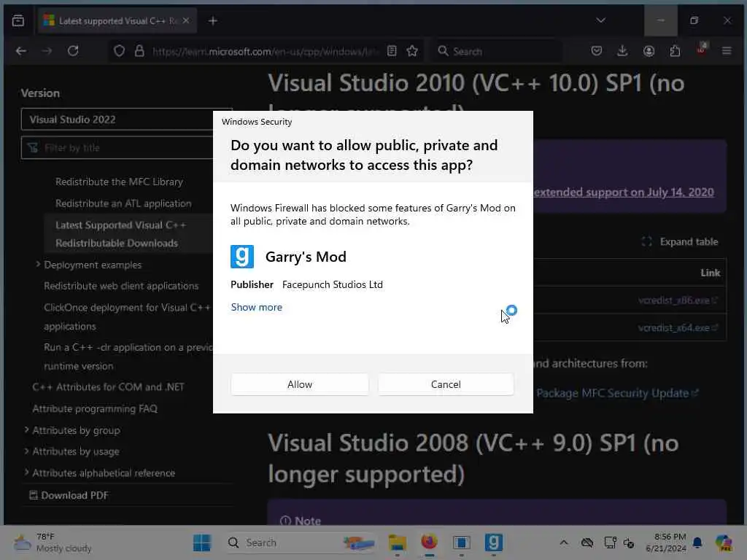Click the display network tray icon
Viewport: 747px width, 560px height.
click(x=611, y=542)
